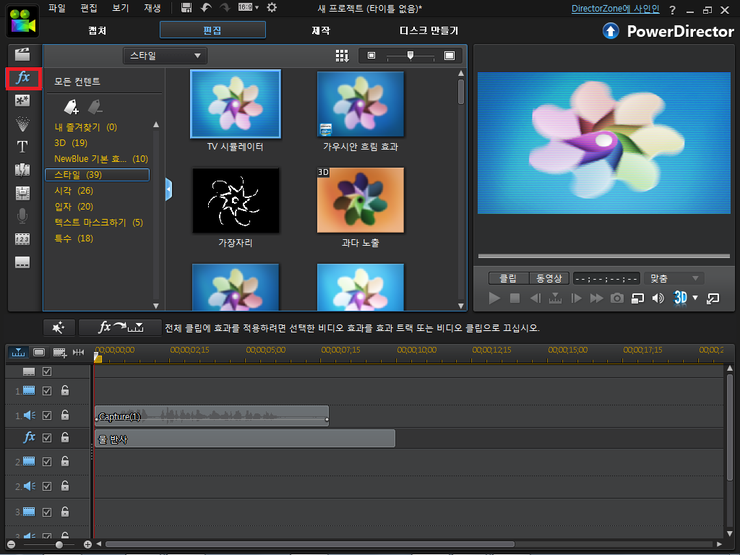Toggle audio track 1 enable checkbox

click(x=47, y=415)
